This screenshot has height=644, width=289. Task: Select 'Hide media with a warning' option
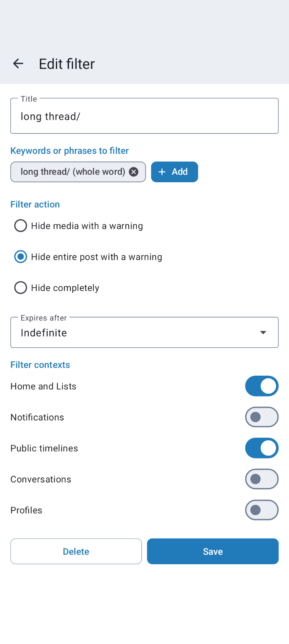point(20,226)
